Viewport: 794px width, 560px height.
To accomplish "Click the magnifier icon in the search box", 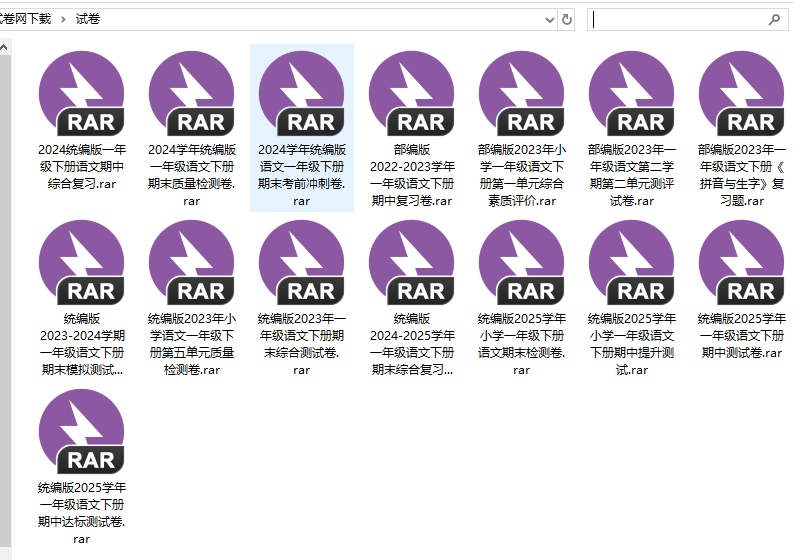I will coord(774,20).
